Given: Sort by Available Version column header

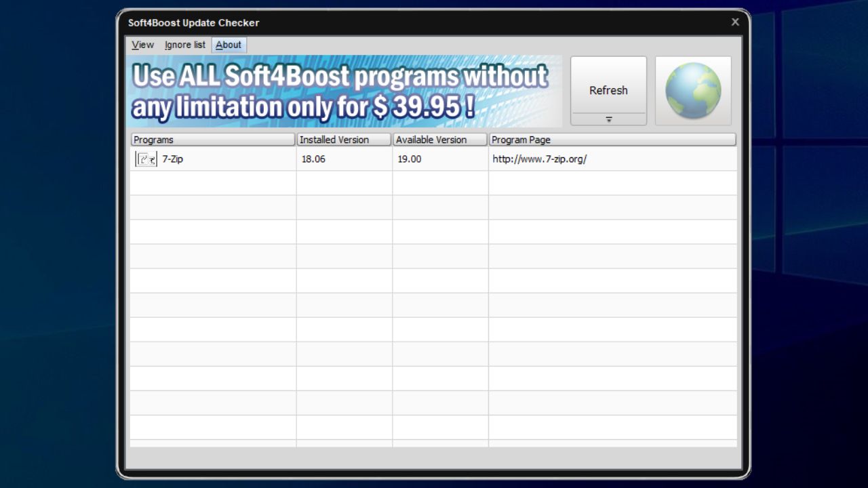Looking at the screenshot, I should (440, 140).
